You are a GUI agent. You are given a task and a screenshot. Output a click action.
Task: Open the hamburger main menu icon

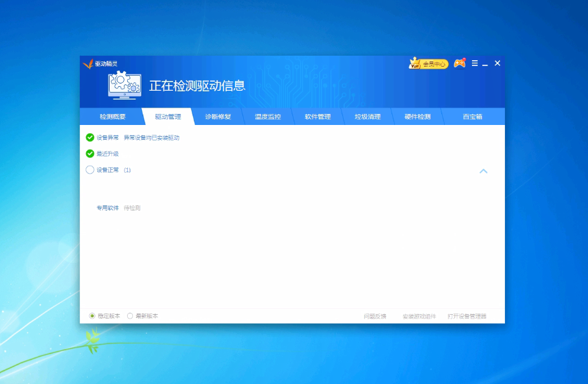click(475, 63)
